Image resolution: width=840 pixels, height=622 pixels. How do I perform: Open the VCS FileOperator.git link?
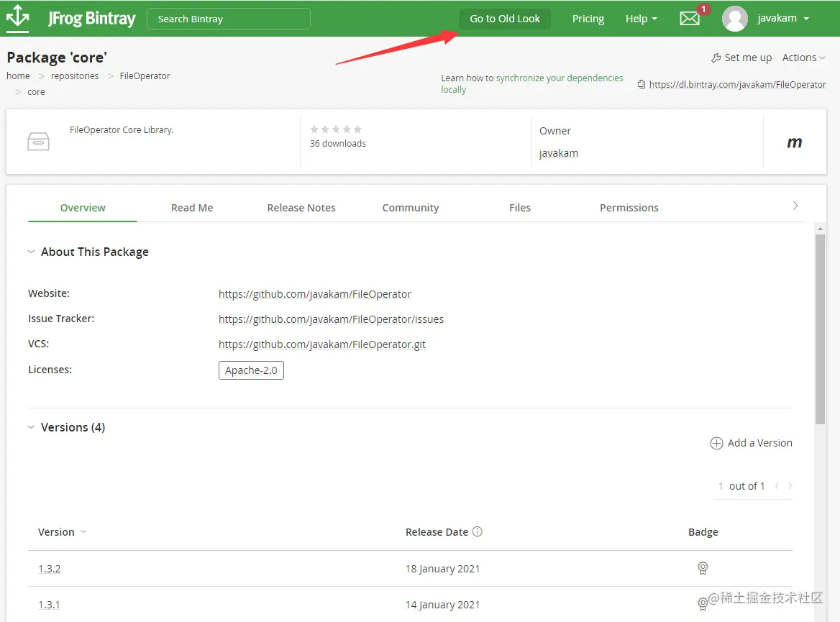click(x=322, y=344)
